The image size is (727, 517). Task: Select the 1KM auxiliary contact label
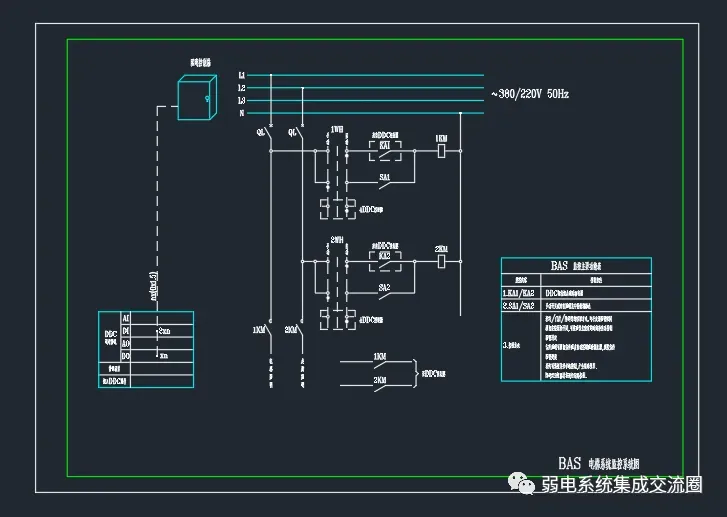(x=380, y=357)
